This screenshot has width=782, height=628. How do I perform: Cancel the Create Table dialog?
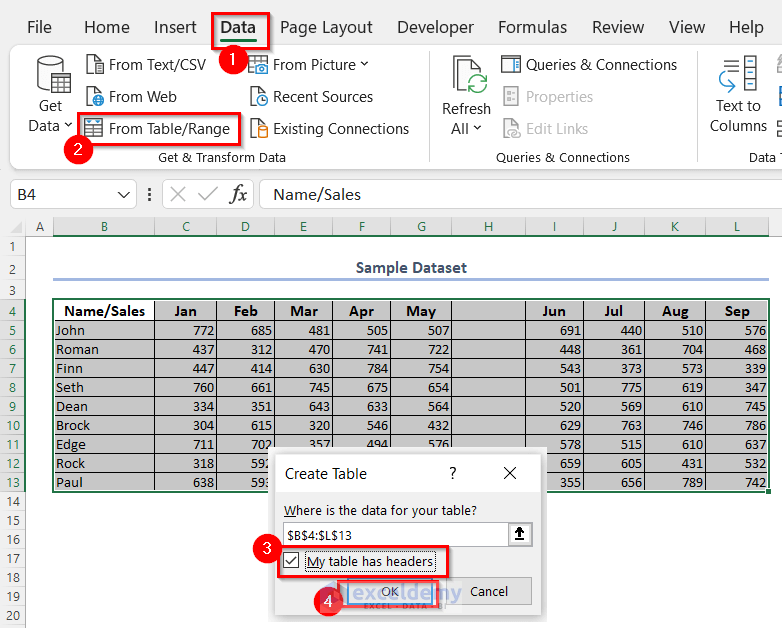point(489,591)
